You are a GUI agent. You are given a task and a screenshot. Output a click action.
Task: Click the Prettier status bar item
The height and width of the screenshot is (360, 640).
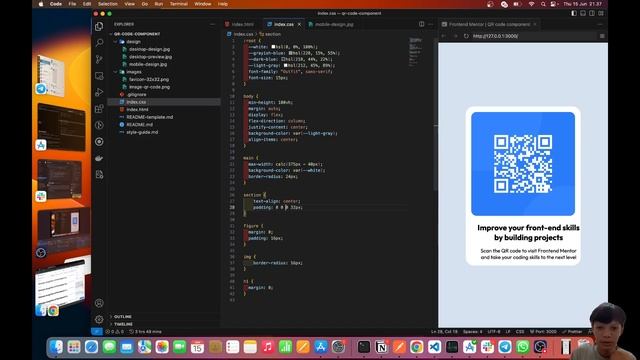point(572,332)
